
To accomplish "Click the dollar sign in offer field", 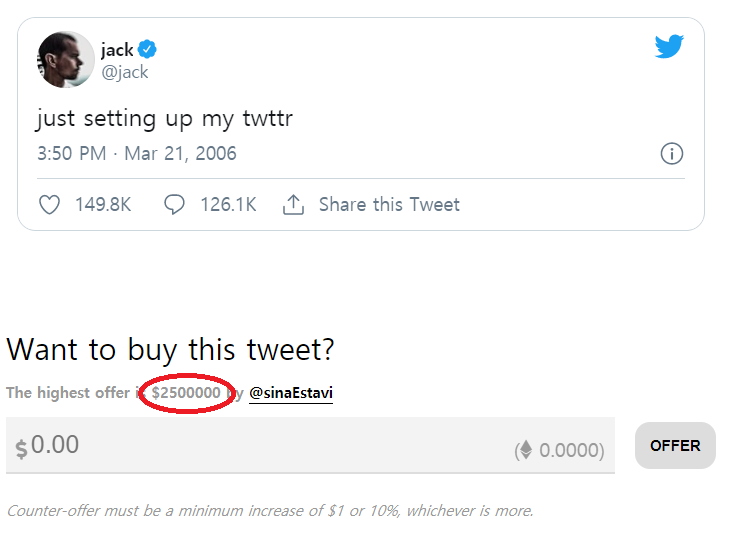I will pyautogui.click(x=21, y=449).
